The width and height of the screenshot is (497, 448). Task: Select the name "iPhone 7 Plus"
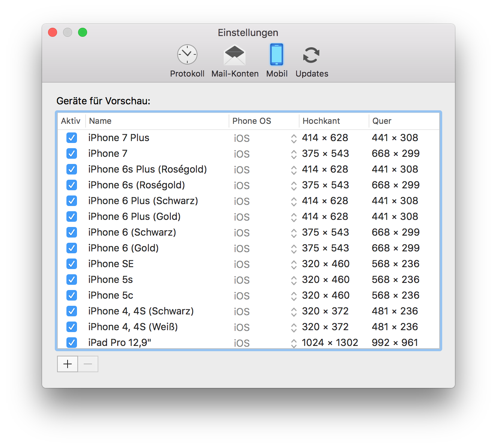[119, 138]
